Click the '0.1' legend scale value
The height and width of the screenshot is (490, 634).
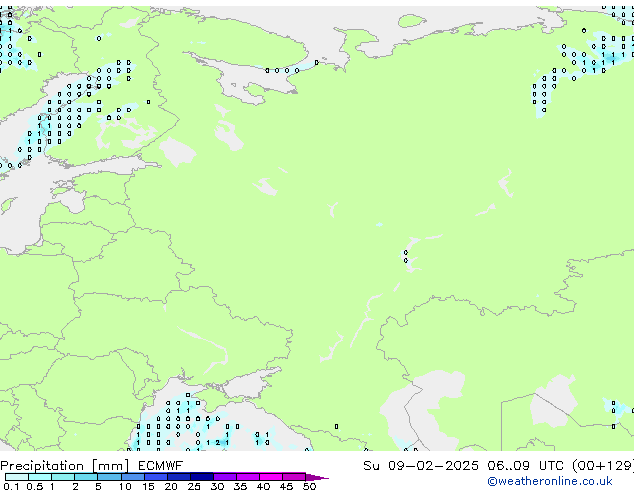point(11,486)
